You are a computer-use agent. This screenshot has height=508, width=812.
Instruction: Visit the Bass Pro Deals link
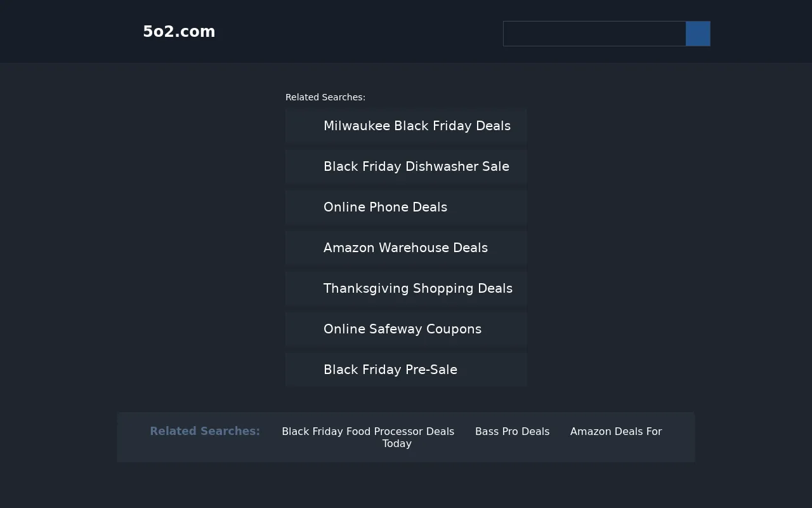pos(512,431)
